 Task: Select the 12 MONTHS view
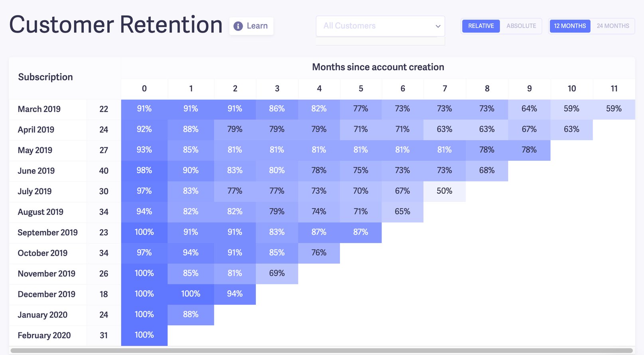(570, 26)
